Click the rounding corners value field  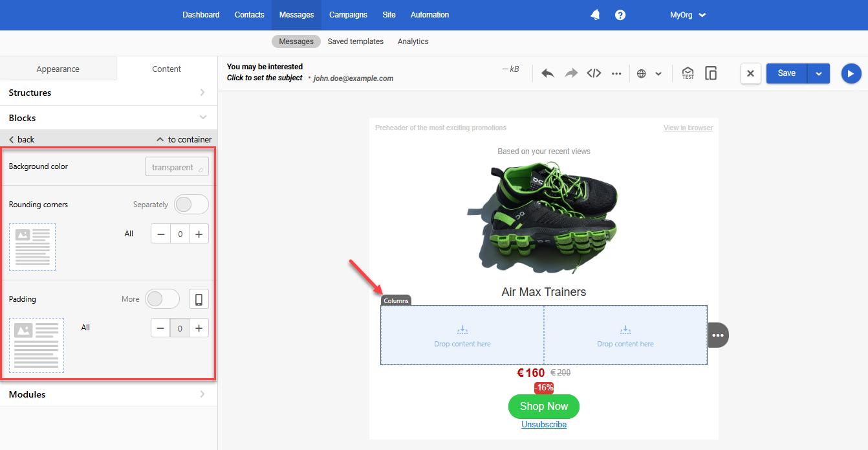[180, 234]
